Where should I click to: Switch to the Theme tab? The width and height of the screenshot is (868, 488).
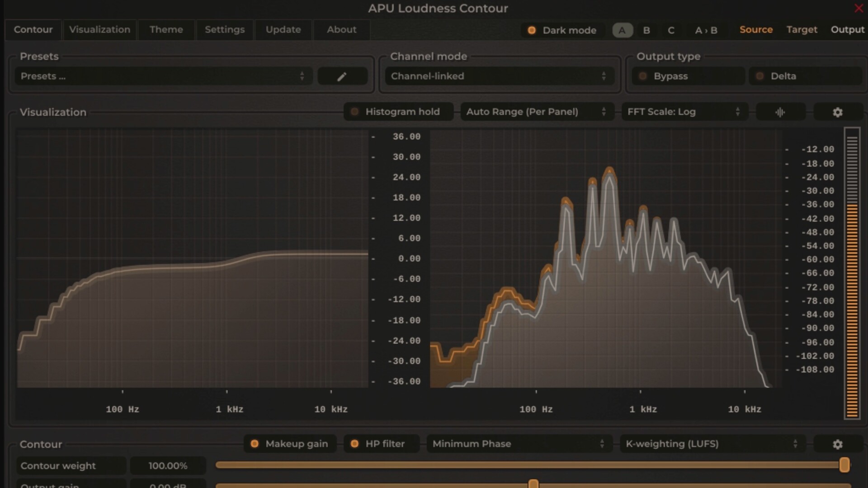tap(166, 30)
